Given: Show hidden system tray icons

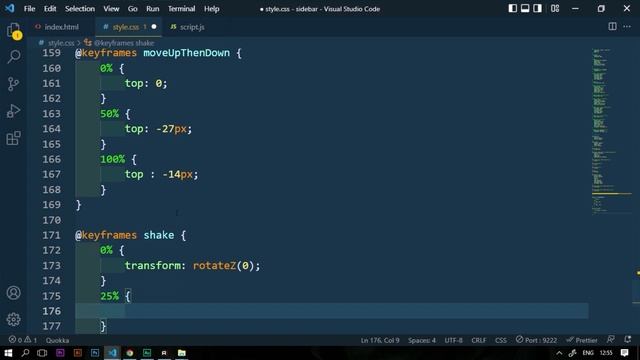Looking at the screenshot, I should coord(559,353).
